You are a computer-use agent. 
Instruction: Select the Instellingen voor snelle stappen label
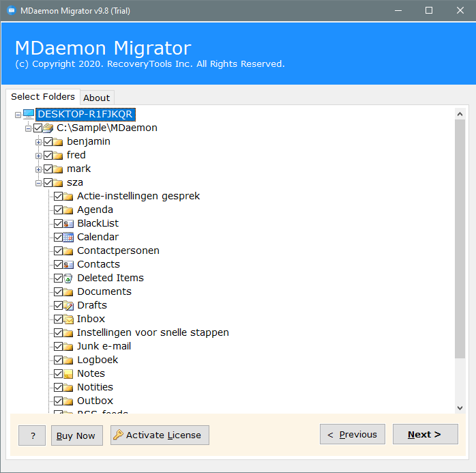click(153, 332)
